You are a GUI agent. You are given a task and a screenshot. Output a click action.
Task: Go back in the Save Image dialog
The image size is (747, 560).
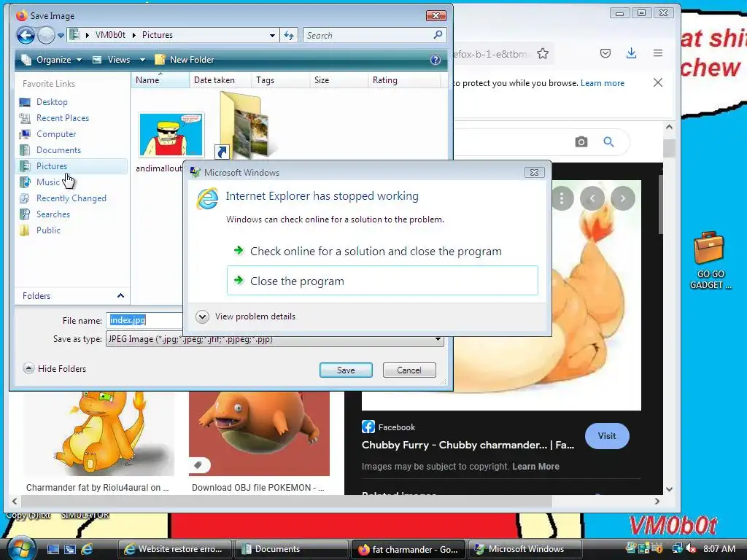[26, 35]
